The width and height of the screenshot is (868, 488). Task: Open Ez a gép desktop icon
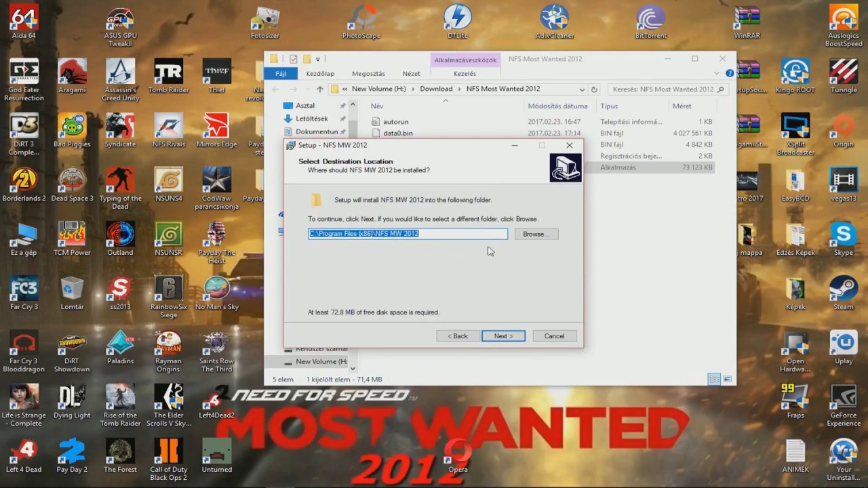pyautogui.click(x=23, y=239)
